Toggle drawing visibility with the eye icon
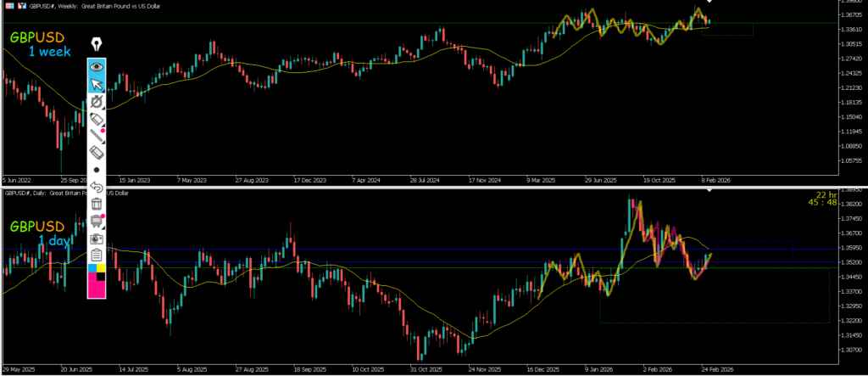Viewport: 868px width, 376px height. (x=97, y=65)
